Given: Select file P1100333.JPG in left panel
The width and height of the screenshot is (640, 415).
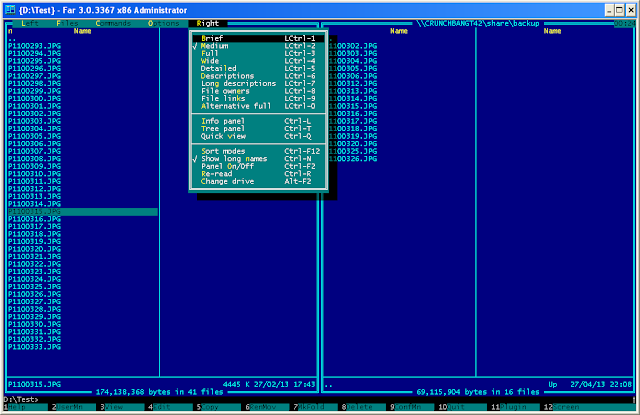Looking at the screenshot, I should pos(34,347).
